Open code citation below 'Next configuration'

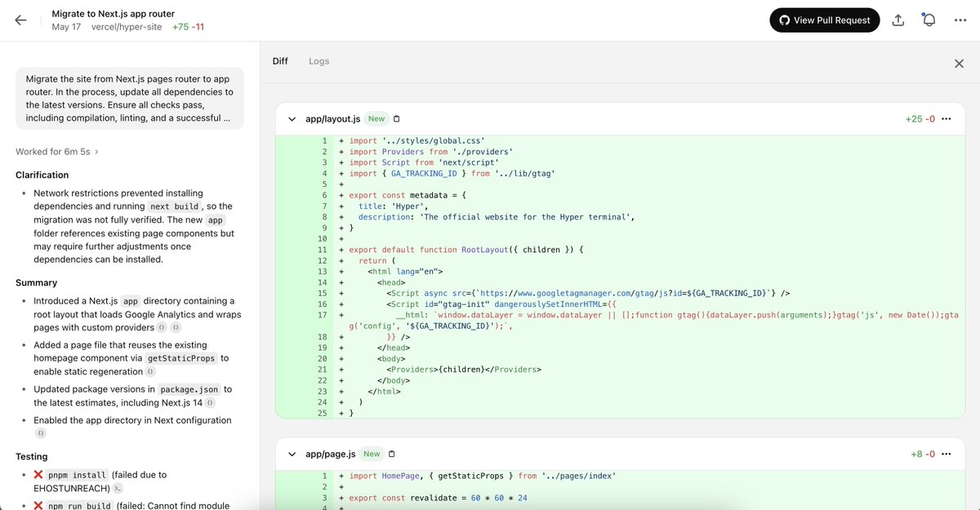pos(40,433)
